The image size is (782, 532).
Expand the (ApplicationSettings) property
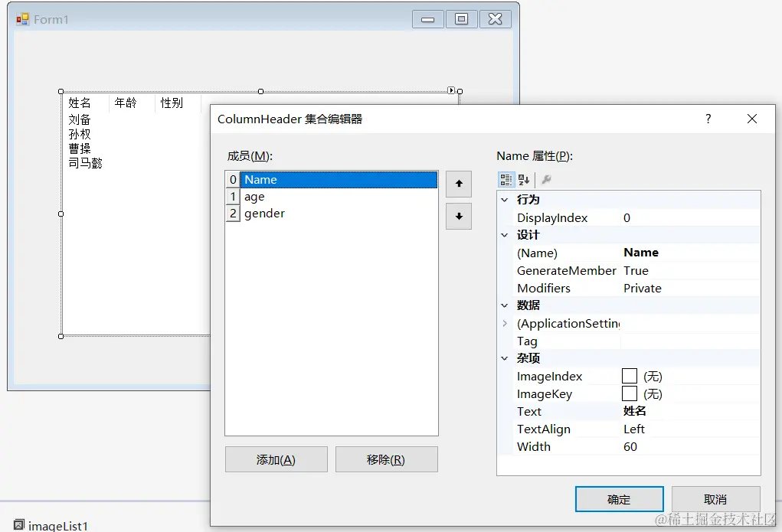click(505, 323)
